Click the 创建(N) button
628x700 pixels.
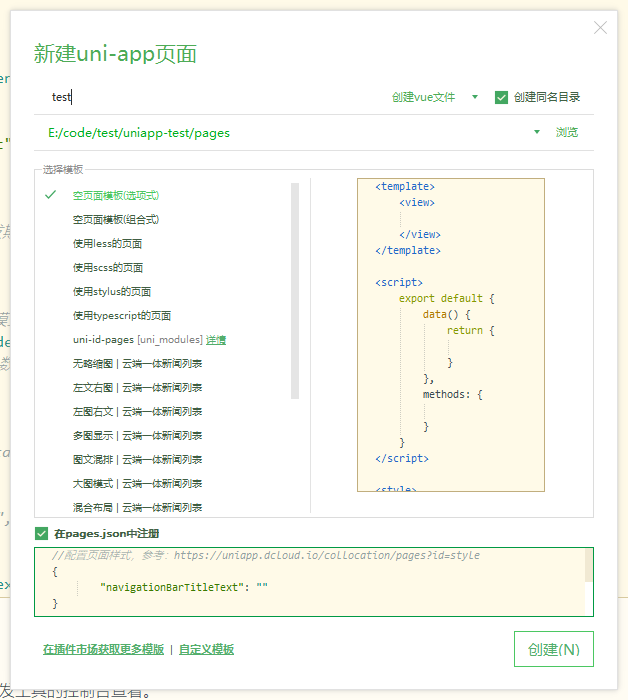(x=553, y=649)
